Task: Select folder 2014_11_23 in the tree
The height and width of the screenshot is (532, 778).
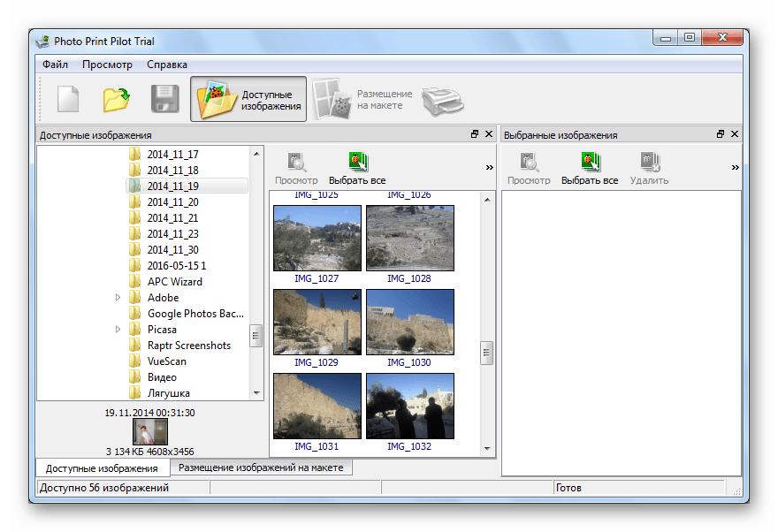Action: pos(172,234)
